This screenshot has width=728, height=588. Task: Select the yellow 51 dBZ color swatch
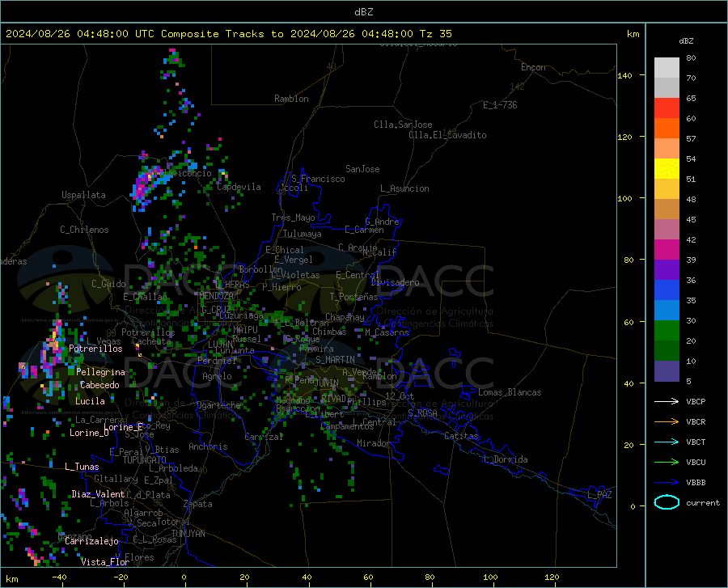(x=667, y=169)
